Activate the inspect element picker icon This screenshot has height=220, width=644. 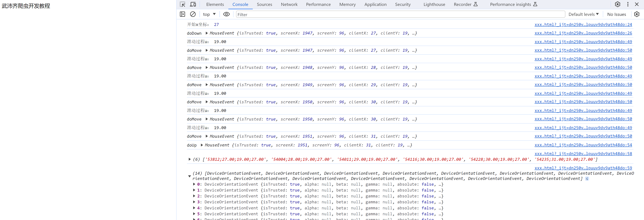coord(182,4)
